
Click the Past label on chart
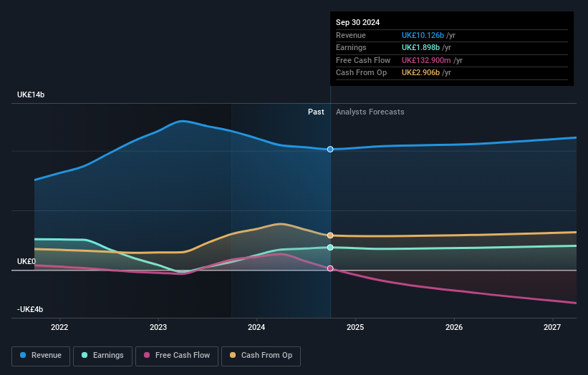click(316, 112)
